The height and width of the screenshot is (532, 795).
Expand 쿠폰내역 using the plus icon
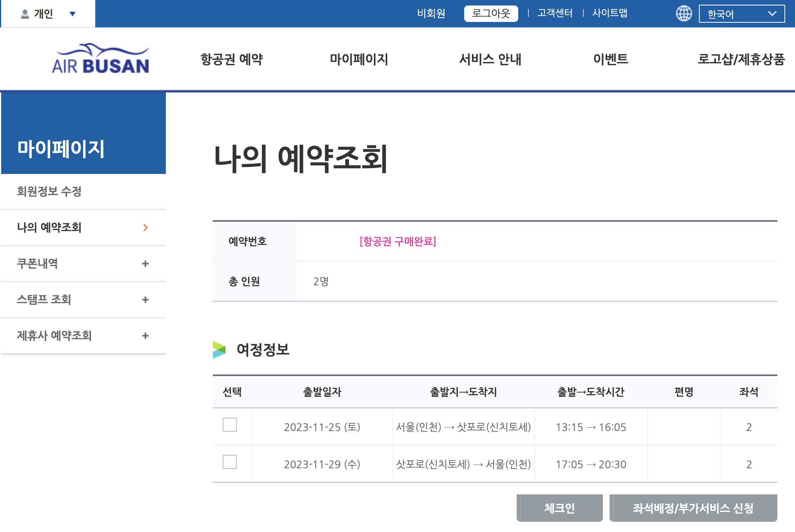tap(145, 264)
